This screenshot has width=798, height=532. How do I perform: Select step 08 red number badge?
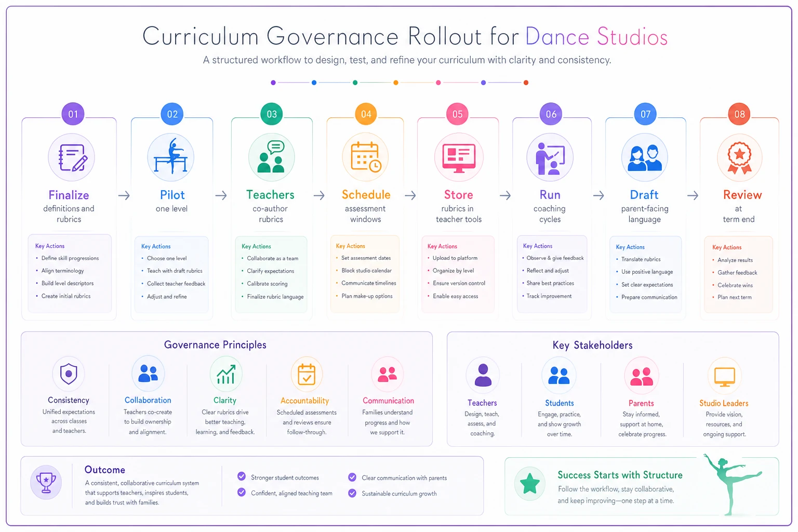(739, 114)
